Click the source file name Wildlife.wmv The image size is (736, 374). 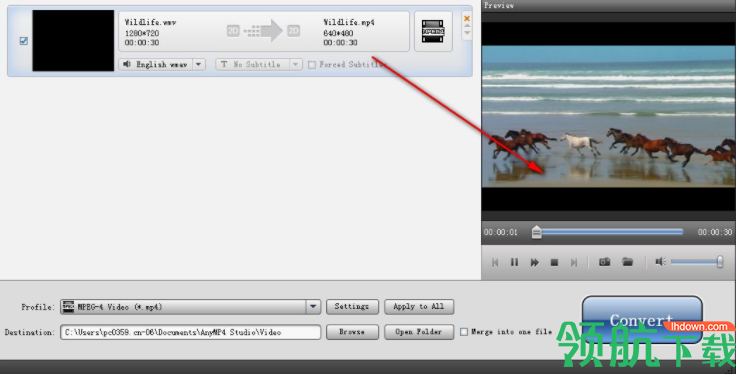tap(150, 22)
